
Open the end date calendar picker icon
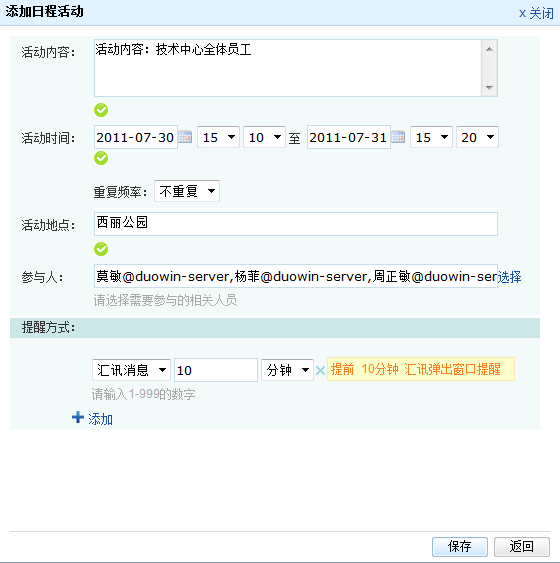pyautogui.click(x=398, y=137)
